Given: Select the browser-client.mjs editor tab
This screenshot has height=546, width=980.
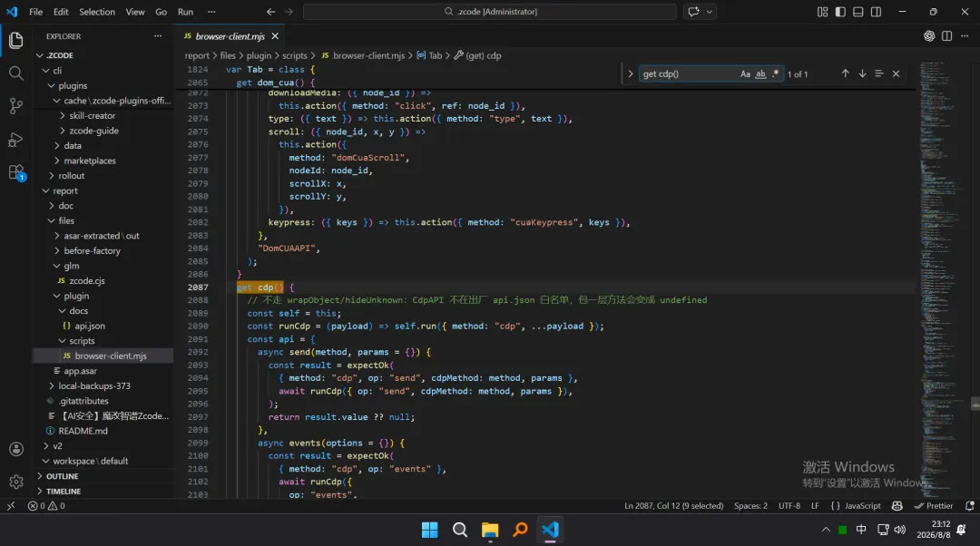Looking at the screenshot, I should click(230, 36).
